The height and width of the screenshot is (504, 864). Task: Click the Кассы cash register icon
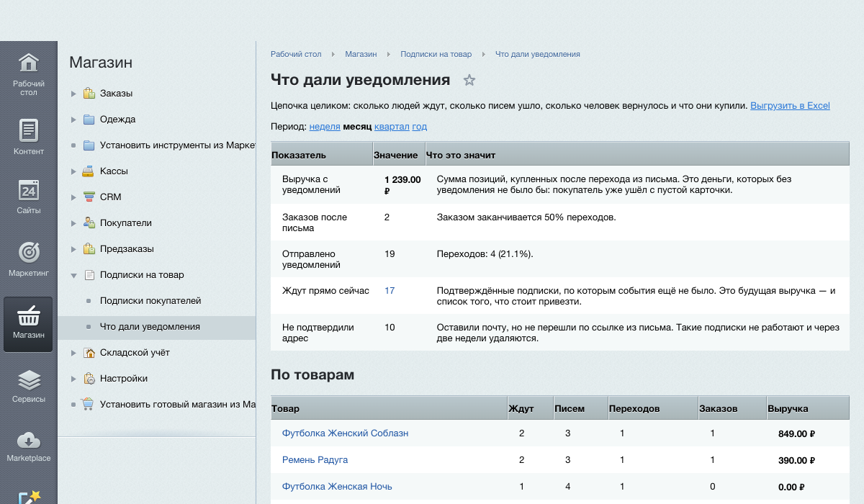pyautogui.click(x=89, y=171)
